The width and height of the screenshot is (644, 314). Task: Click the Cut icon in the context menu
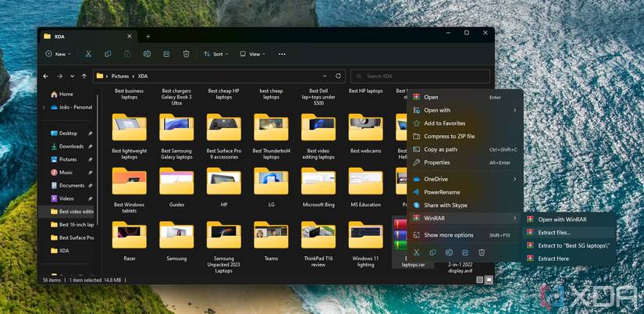417,252
